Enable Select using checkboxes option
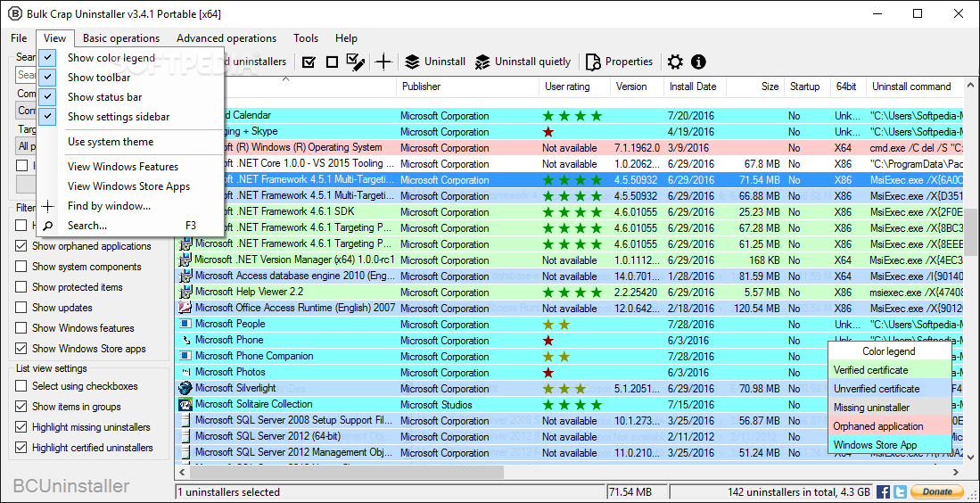 (21, 386)
